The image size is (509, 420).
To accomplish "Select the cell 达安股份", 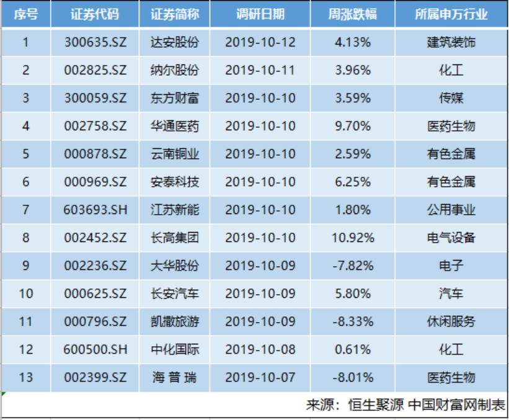I will point(175,42).
